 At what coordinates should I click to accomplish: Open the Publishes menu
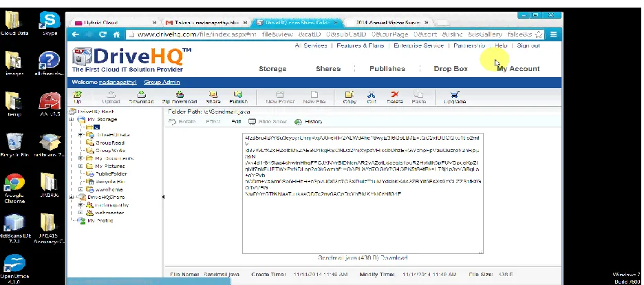coord(387,69)
